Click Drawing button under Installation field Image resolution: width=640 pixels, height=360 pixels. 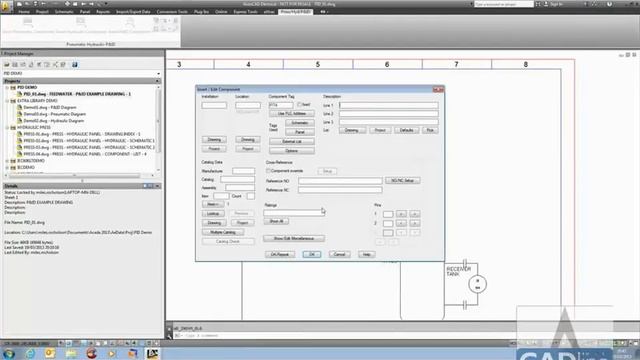coord(214,140)
